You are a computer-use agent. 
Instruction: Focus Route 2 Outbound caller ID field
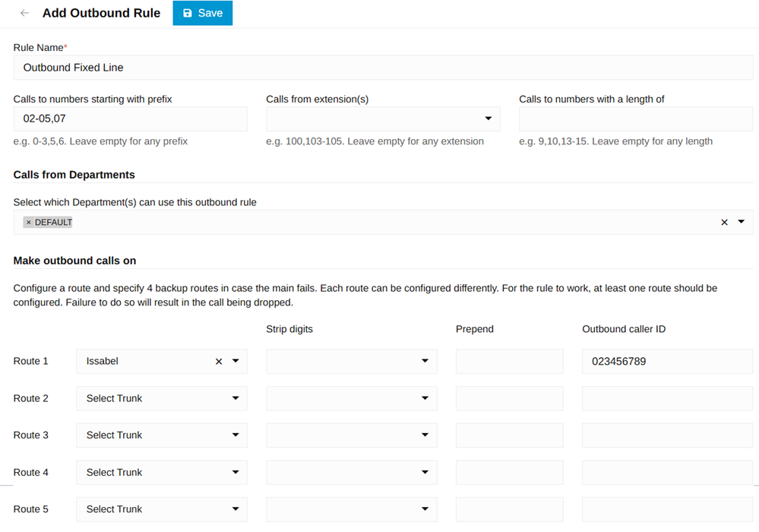668,398
